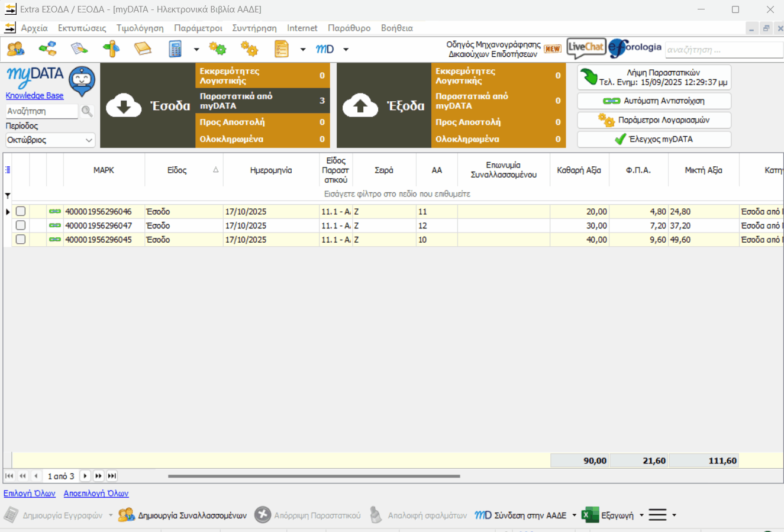Screen dimensions: 784x532
Task: Open the calculator toolbar icon
Action: 175,49
